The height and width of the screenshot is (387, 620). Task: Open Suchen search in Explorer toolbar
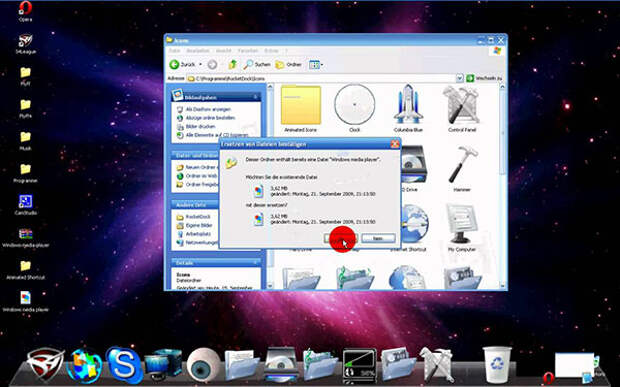pos(257,64)
